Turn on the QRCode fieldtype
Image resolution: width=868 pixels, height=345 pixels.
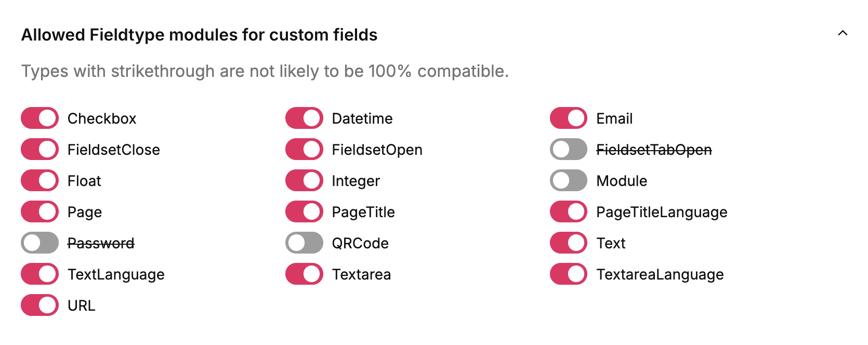coord(304,243)
